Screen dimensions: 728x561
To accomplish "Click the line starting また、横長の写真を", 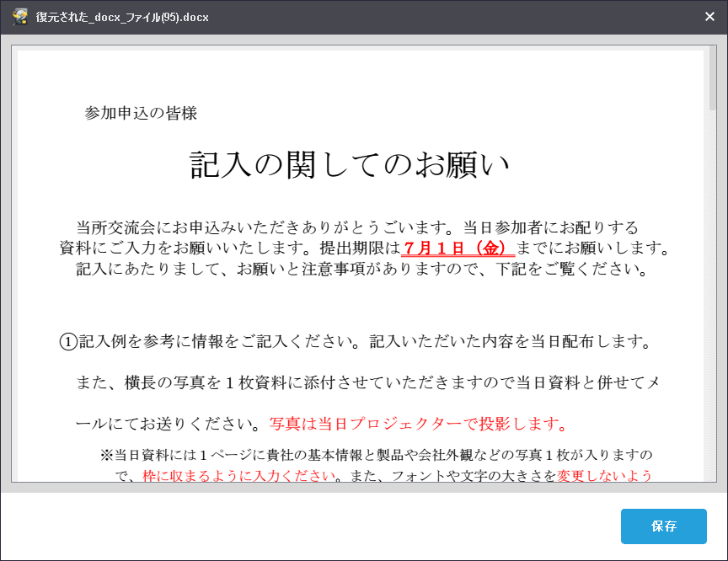I will coord(367,382).
